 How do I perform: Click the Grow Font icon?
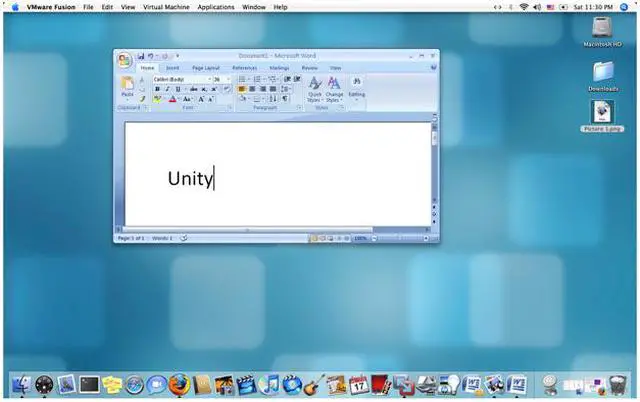[x=201, y=99]
